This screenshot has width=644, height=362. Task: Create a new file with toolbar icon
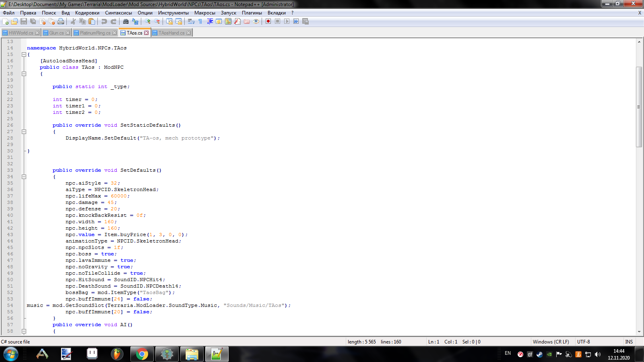pos(6,21)
